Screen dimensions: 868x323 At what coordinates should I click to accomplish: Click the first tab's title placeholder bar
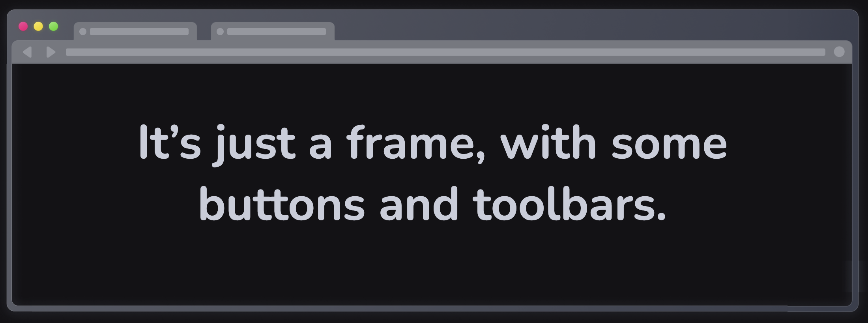pyautogui.click(x=139, y=32)
